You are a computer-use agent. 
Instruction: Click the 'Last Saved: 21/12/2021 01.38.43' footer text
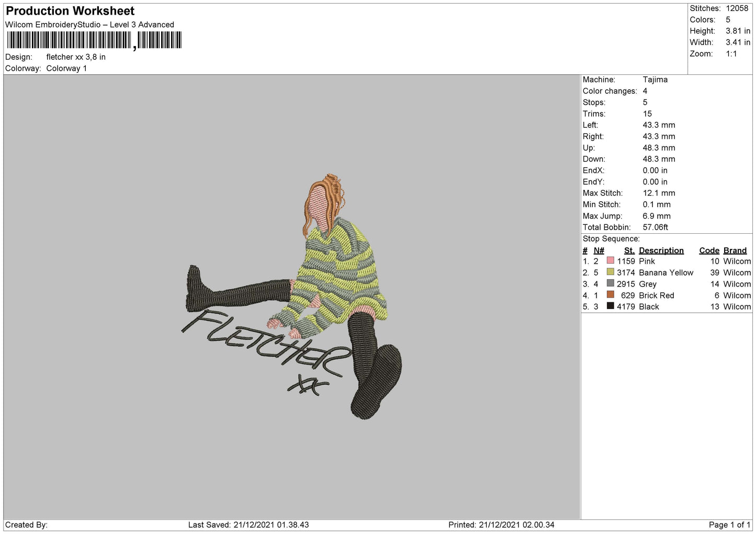click(249, 525)
